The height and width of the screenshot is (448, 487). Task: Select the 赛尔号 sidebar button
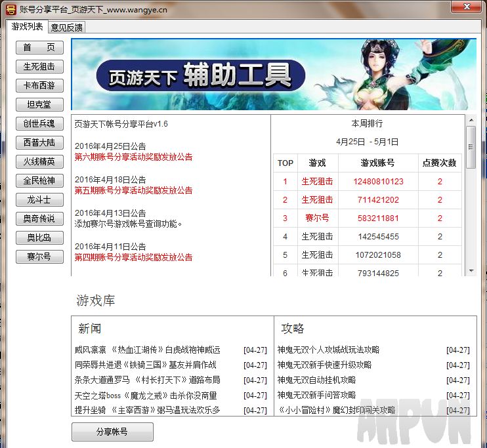click(39, 256)
